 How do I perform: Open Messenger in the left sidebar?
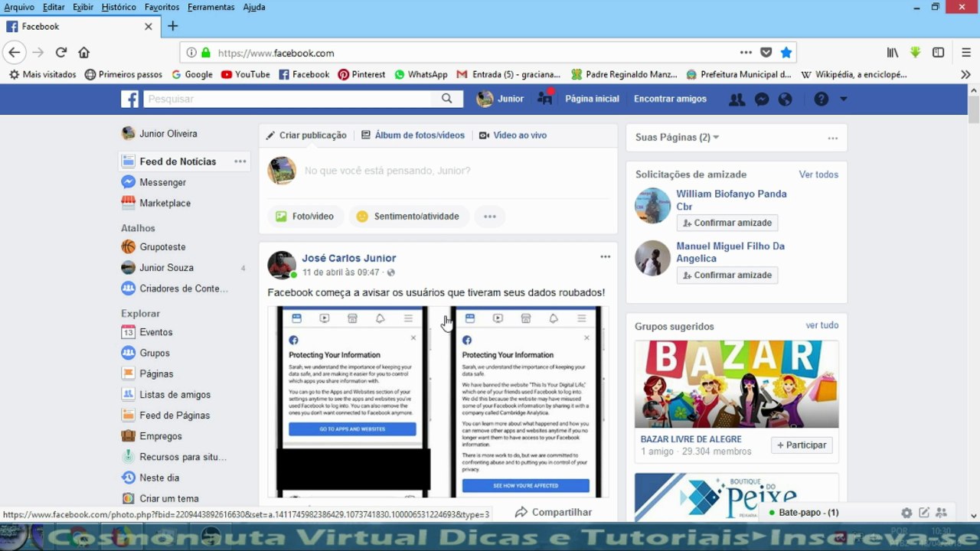coord(162,182)
